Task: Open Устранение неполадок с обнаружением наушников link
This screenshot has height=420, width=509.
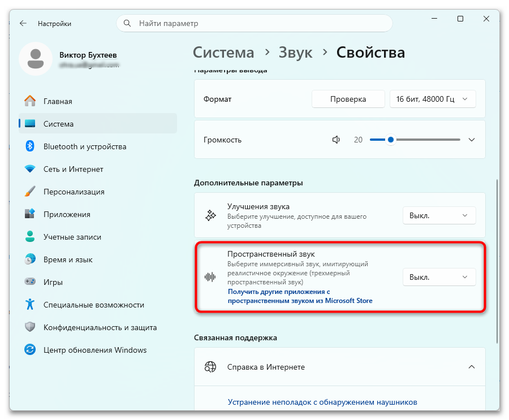Action: click(322, 402)
